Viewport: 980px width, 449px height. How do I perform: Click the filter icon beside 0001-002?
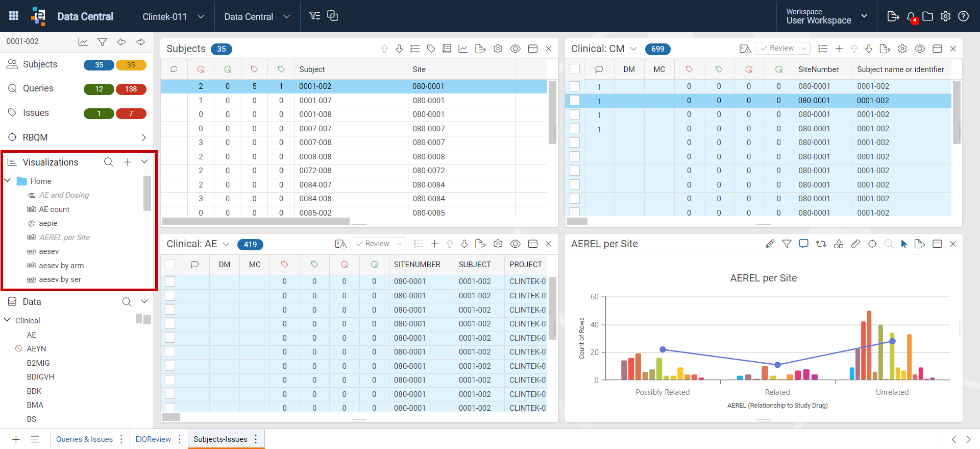[x=102, y=42]
